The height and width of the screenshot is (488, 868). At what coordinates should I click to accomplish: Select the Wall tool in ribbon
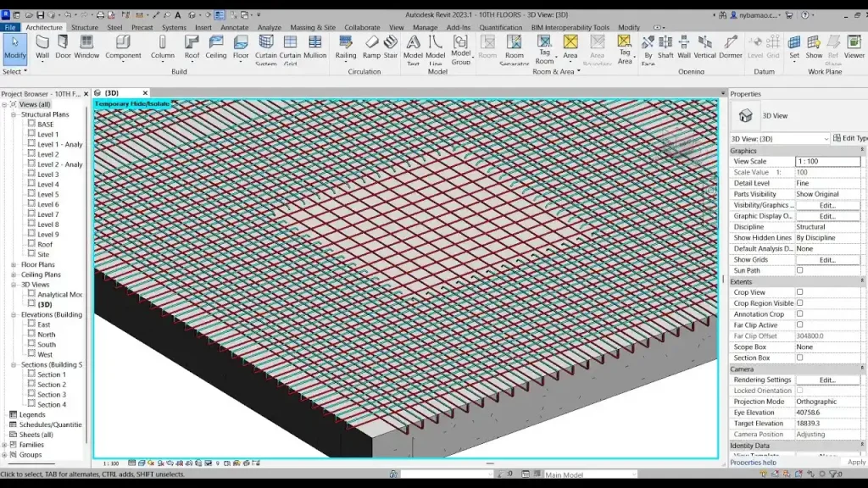(x=42, y=46)
